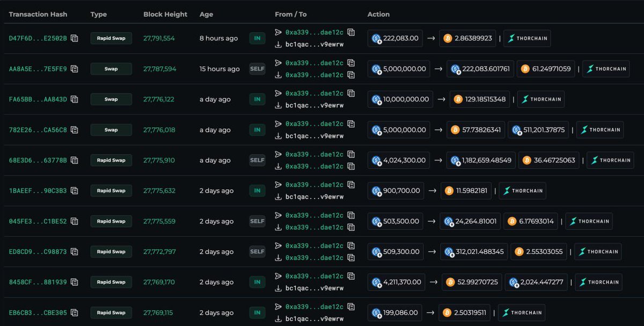Copy sender address in block 27,769,170 row
This screenshot has height=326, width=644.
pyautogui.click(x=351, y=276)
